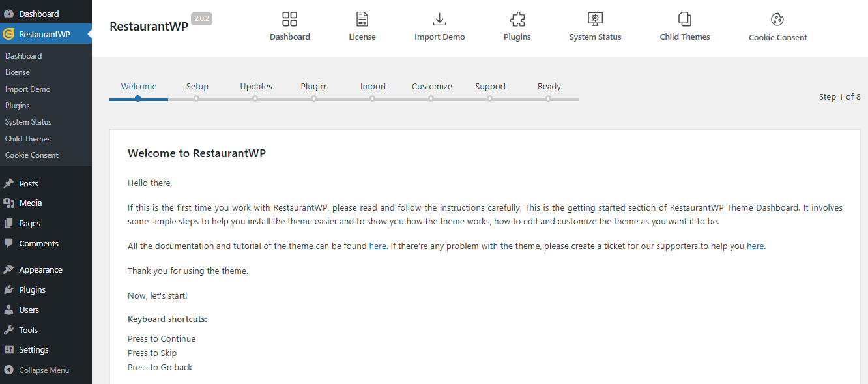
Task: Open the Plugins puzzle piece icon
Action: (517, 19)
